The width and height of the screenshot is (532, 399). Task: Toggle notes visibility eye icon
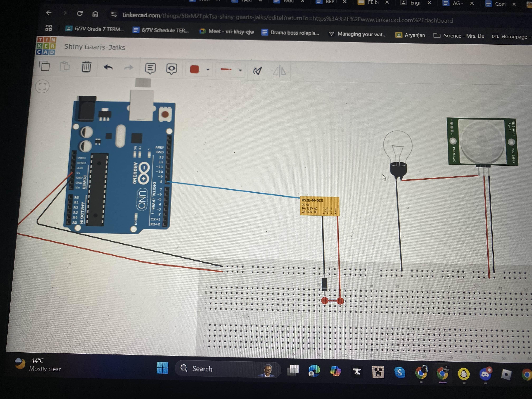(x=172, y=69)
